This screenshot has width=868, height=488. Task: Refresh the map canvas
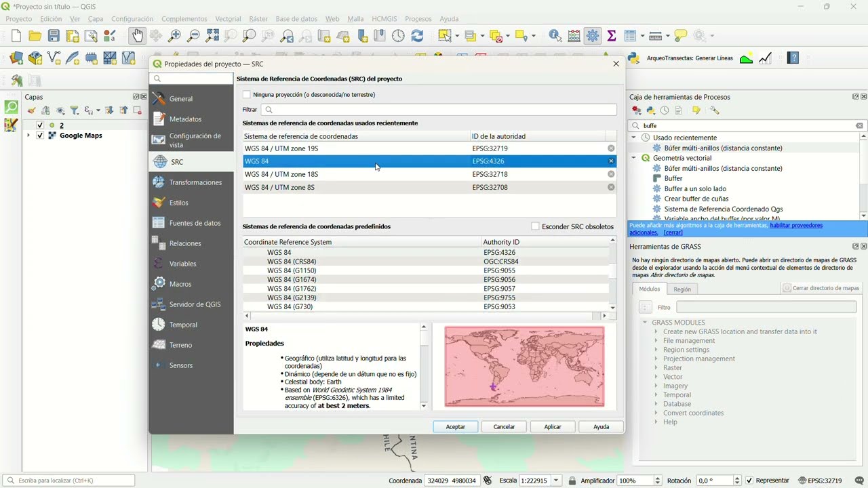click(417, 36)
